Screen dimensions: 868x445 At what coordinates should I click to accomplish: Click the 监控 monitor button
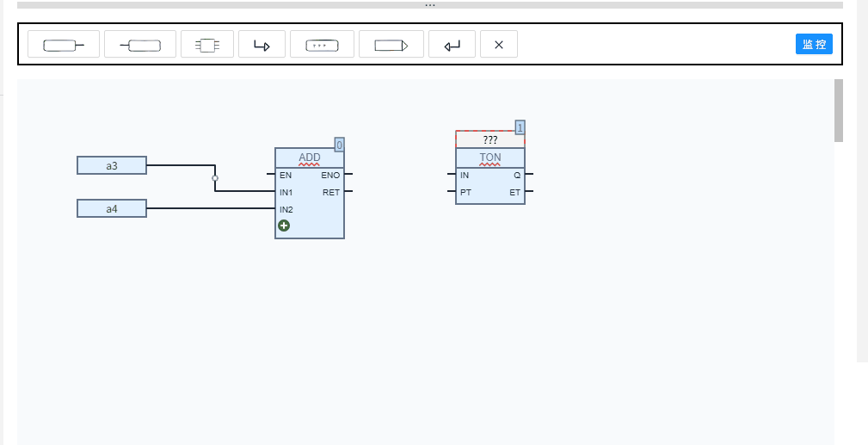tap(814, 45)
